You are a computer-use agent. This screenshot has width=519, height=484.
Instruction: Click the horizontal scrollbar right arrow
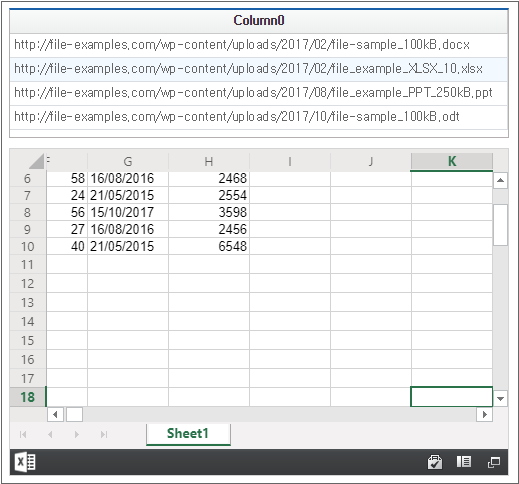pyautogui.click(x=485, y=414)
